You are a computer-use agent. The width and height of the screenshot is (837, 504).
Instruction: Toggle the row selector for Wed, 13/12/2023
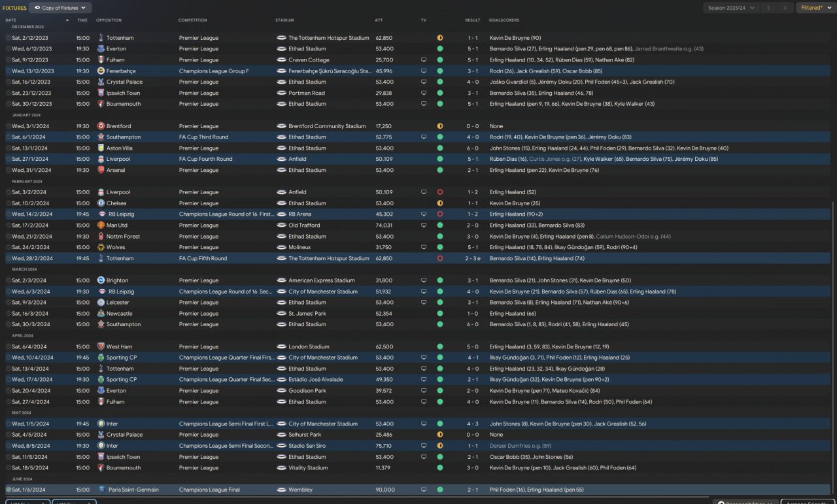click(x=9, y=71)
